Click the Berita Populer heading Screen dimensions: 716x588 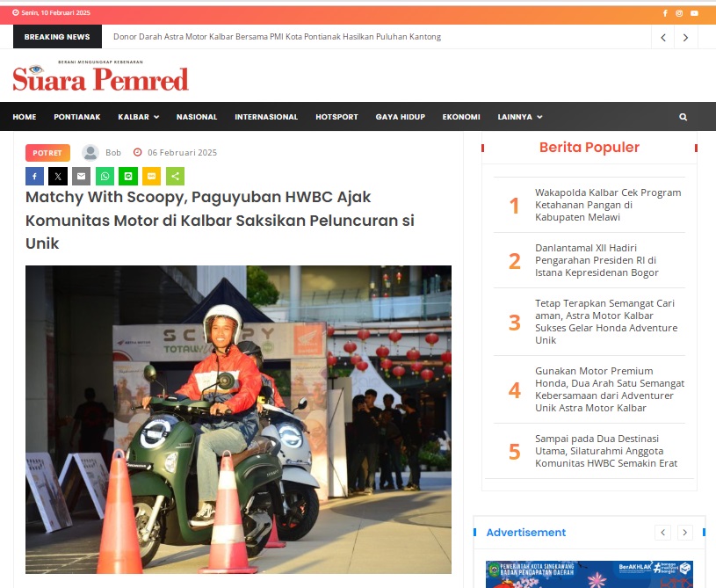coord(589,147)
